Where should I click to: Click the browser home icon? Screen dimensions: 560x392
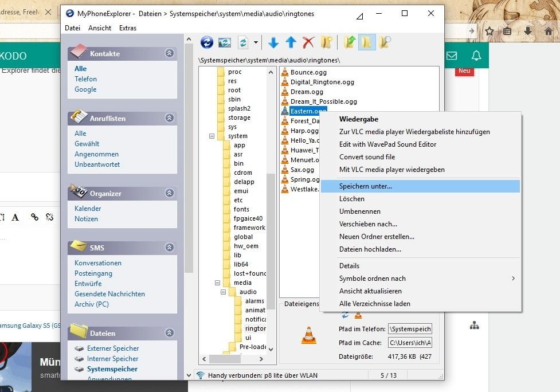(549, 31)
